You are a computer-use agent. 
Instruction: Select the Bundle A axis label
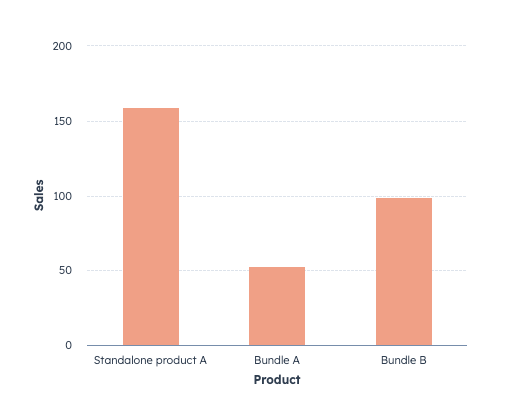(x=277, y=360)
